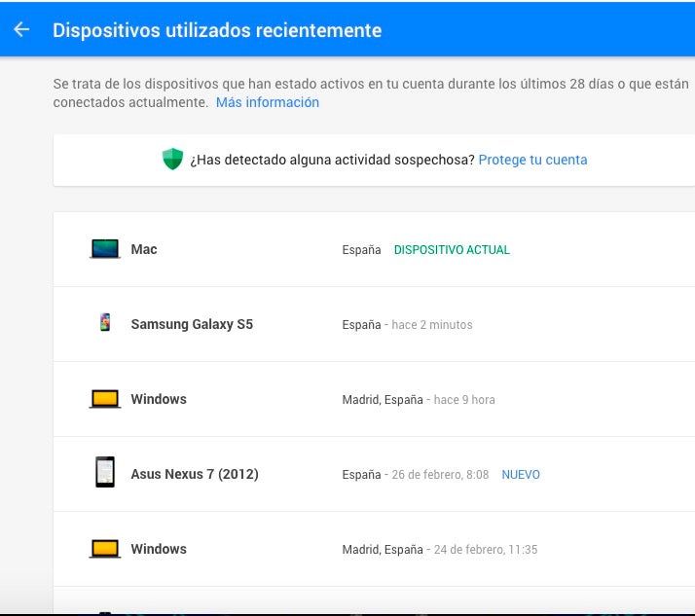Open the Protege tu cuenta link
Screen dimensions: 695x616
[x=532, y=160]
